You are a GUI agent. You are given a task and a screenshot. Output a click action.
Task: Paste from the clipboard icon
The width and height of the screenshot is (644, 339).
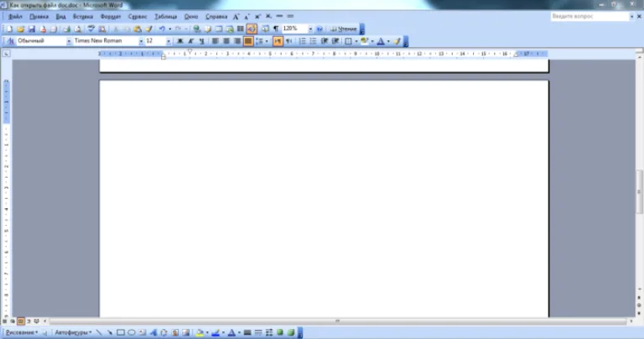[x=138, y=29]
